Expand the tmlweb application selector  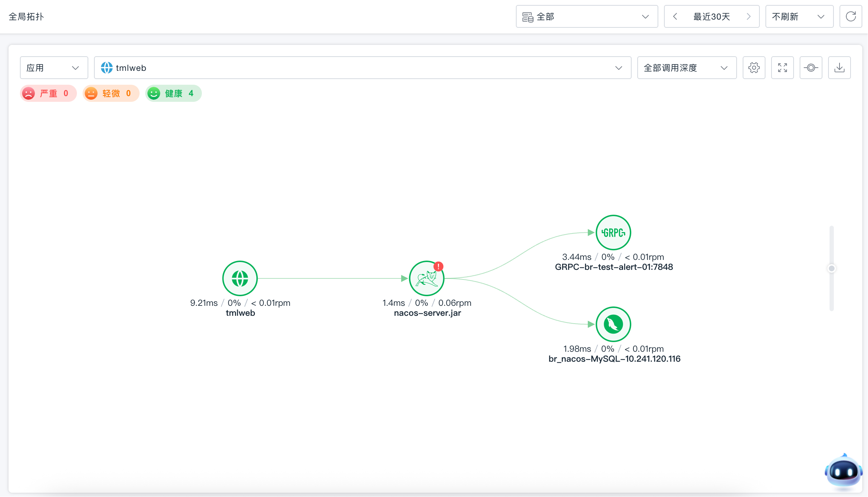362,68
